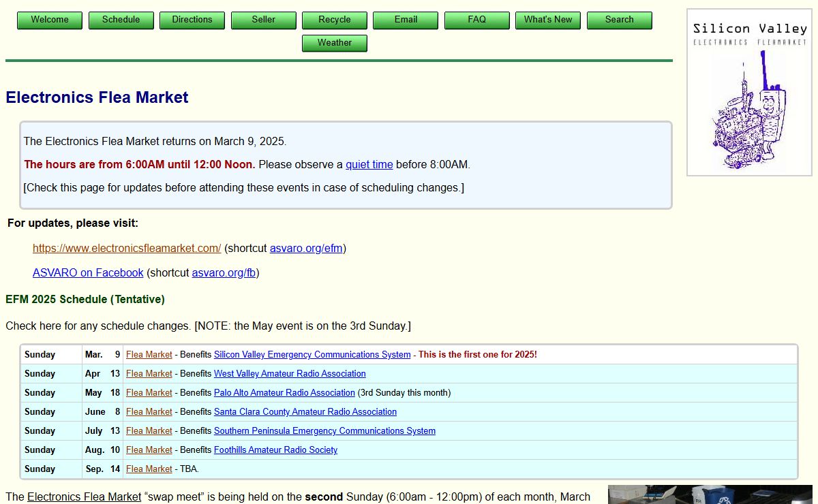View the What's New page
The image size is (818, 504).
[548, 20]
